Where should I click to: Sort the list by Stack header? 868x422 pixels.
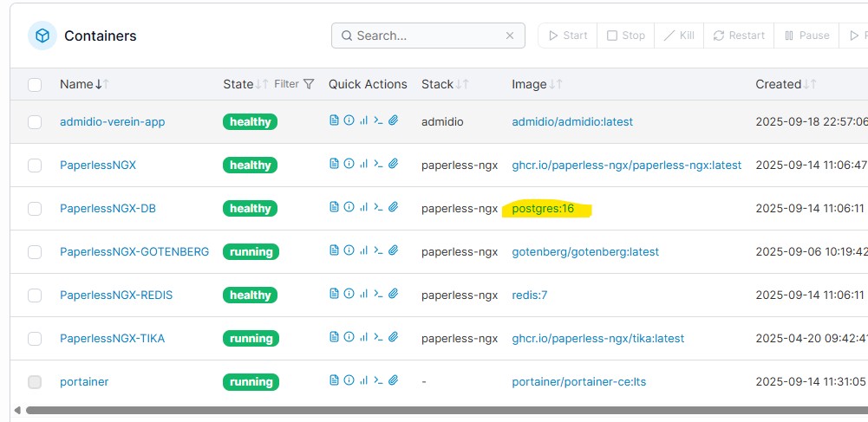[x=438, y=84]
